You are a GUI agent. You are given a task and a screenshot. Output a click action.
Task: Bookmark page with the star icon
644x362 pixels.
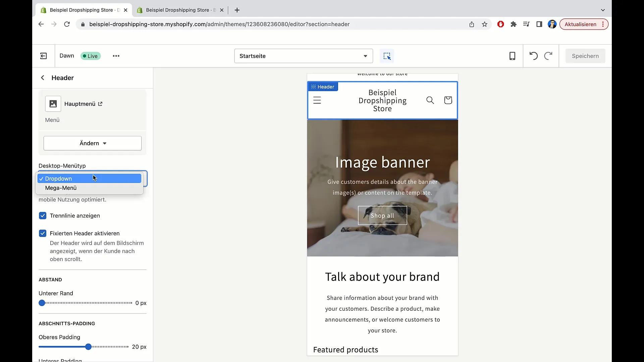point(484,24)
